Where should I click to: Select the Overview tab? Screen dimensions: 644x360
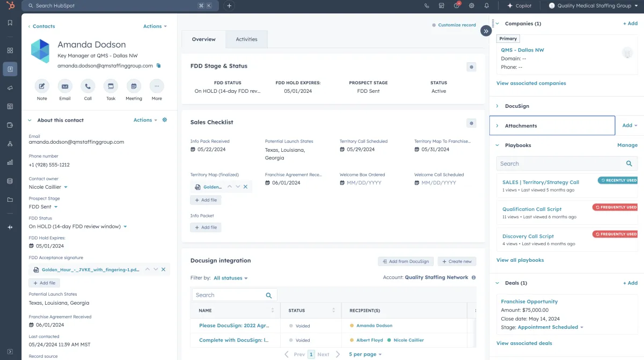(204, 39)
